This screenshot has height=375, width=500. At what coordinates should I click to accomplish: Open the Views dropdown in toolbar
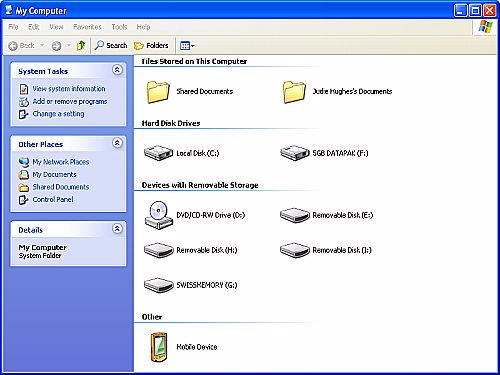point(187,45)
